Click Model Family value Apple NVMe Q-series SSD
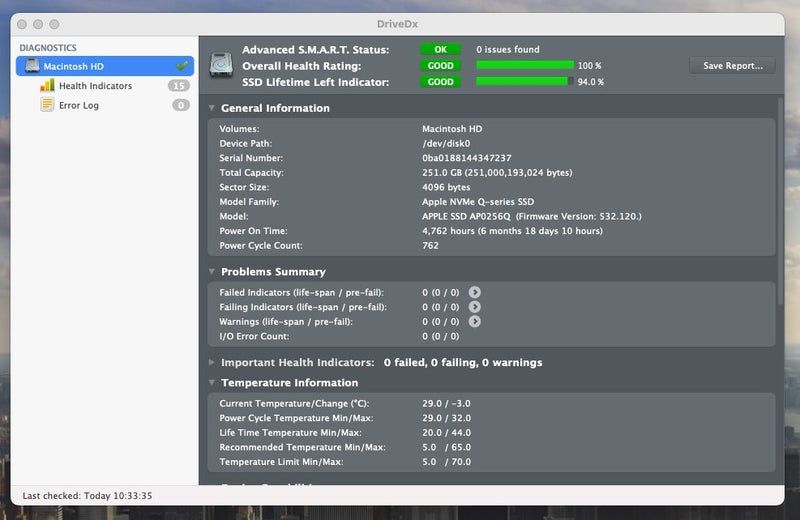The height and width of the screenshot is (520, 800). click(478, 202)
